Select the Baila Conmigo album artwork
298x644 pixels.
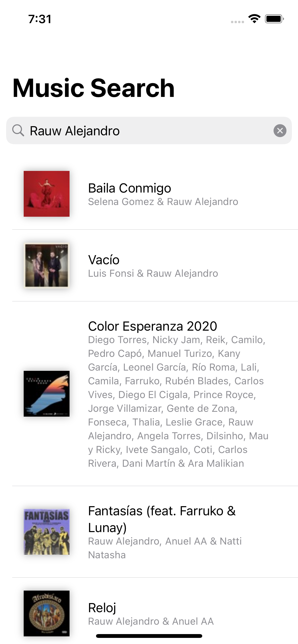click(x=47, y=194)
